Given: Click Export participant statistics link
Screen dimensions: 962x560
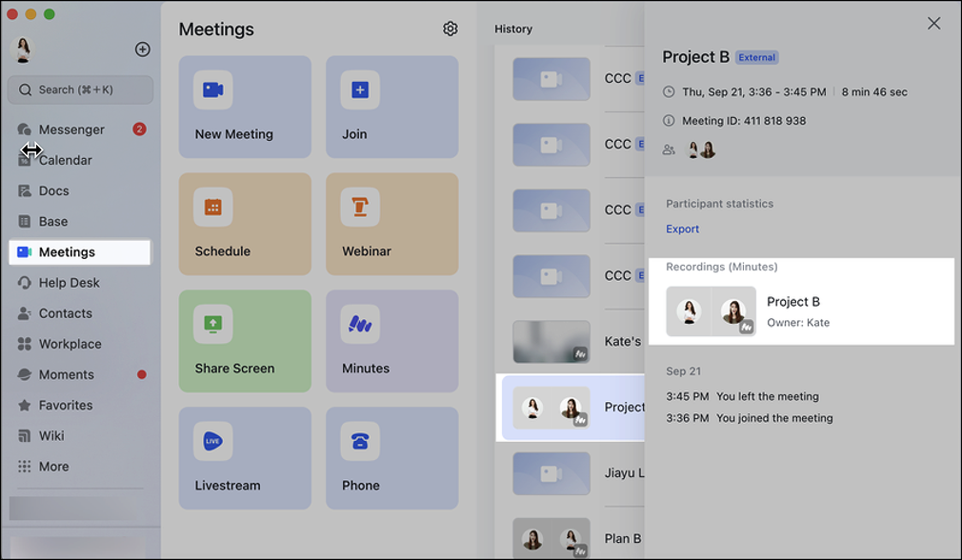Looking at the screenshot, I should [682, 229].
